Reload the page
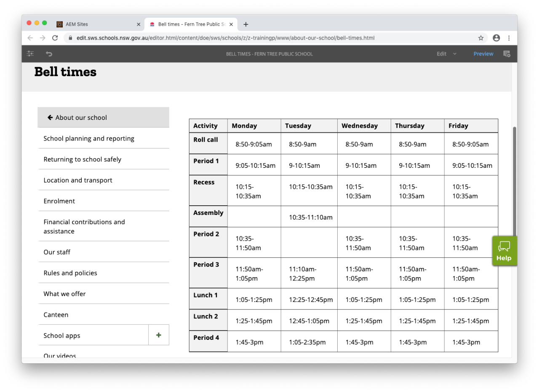This screenshot has width=539, height=392. [55, 38]
